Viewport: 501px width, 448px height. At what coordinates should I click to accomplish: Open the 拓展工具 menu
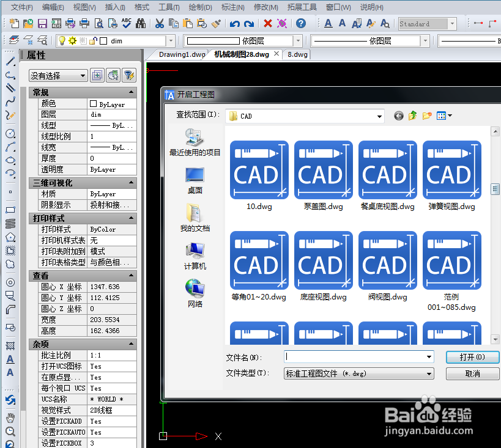point(302,7)
